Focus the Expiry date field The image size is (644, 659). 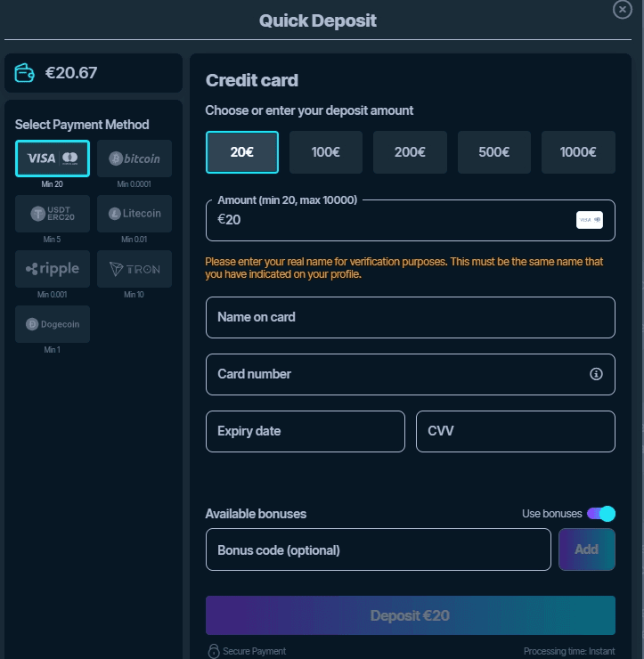click(306, 431)
